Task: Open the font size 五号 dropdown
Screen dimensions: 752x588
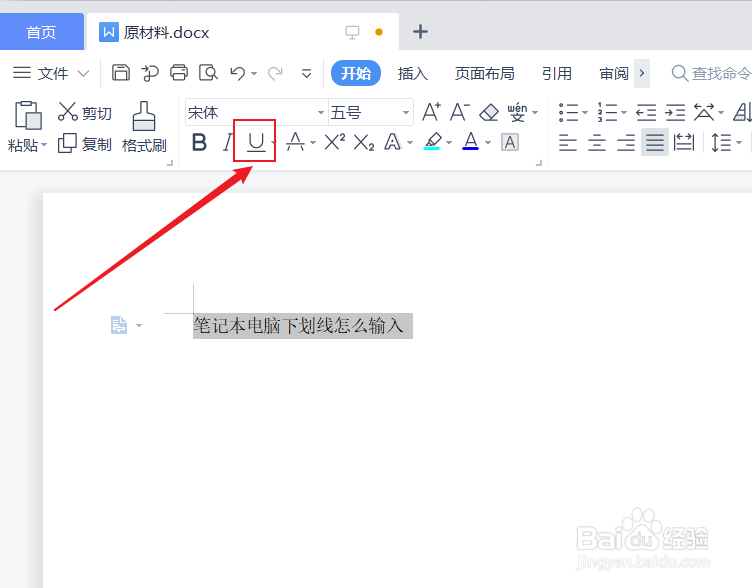Action: point(406,113)
